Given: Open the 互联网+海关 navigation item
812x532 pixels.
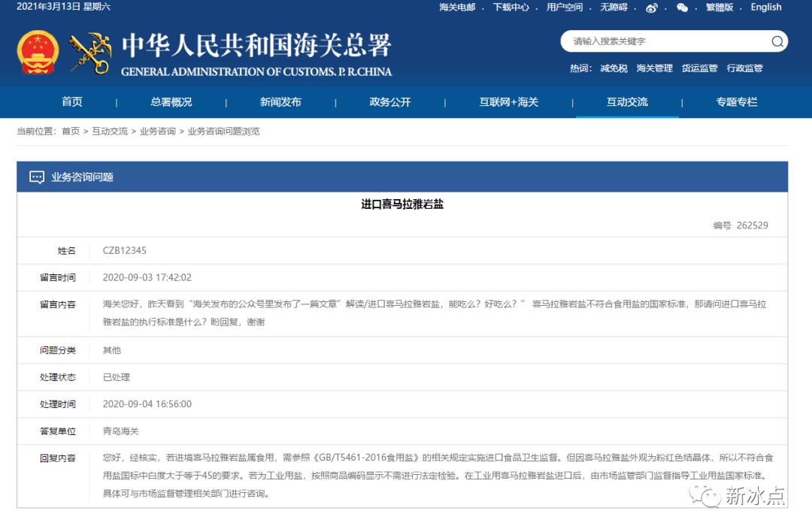Looking at the screenshot, I should pyautogui.click(x=509, y=102).
